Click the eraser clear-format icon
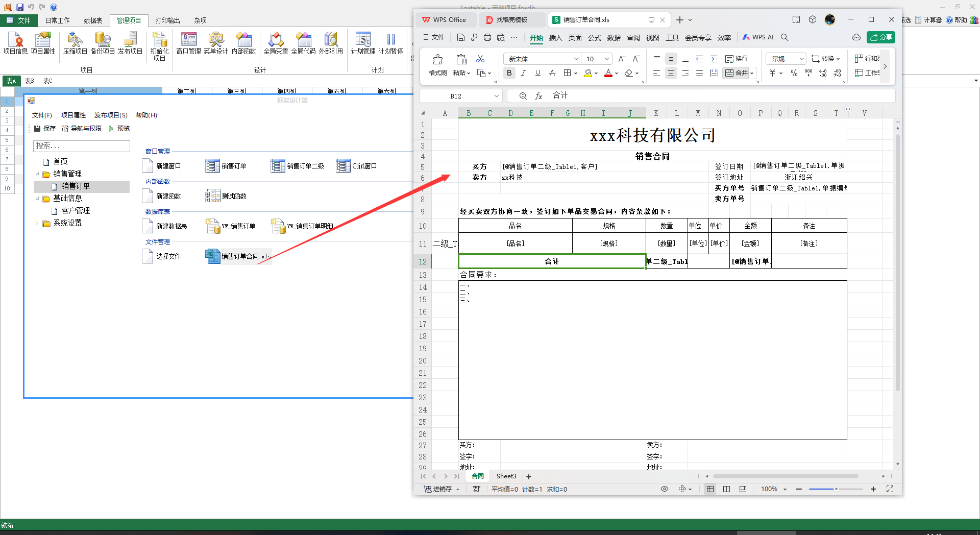Image resolution: width=980 pixels, height=535 pixels. click(629, 73)
